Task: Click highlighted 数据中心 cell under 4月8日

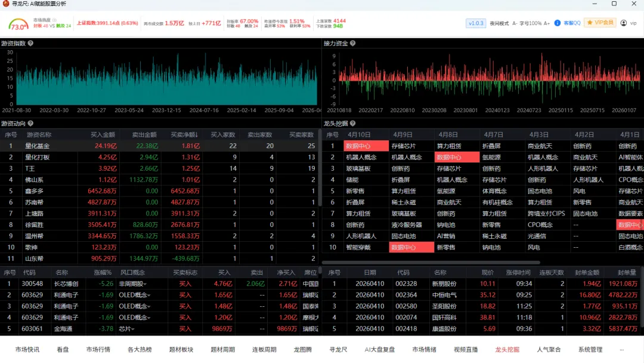Action: click(457, 157)
